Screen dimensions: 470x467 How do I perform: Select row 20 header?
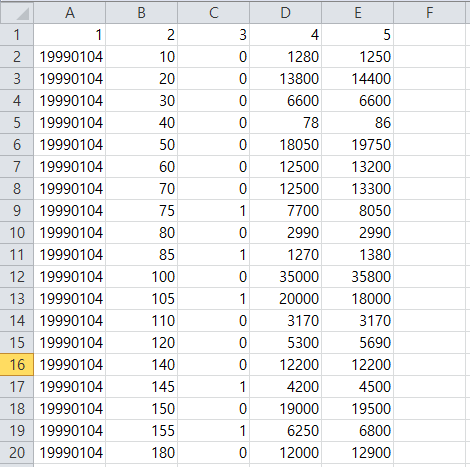(x=17, y=453)
